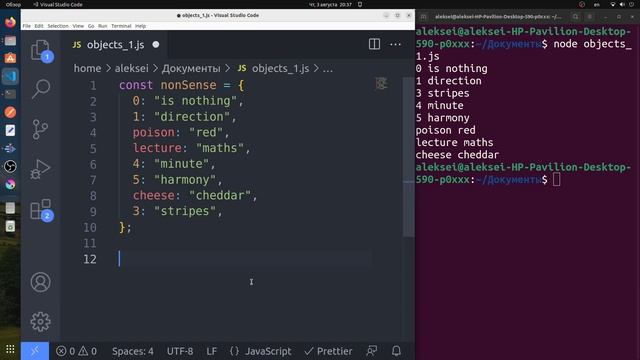Open Ubuntu Software from the dock
Image resolution: width=640 pixels, height=360 pixels.
pos(10,58)
